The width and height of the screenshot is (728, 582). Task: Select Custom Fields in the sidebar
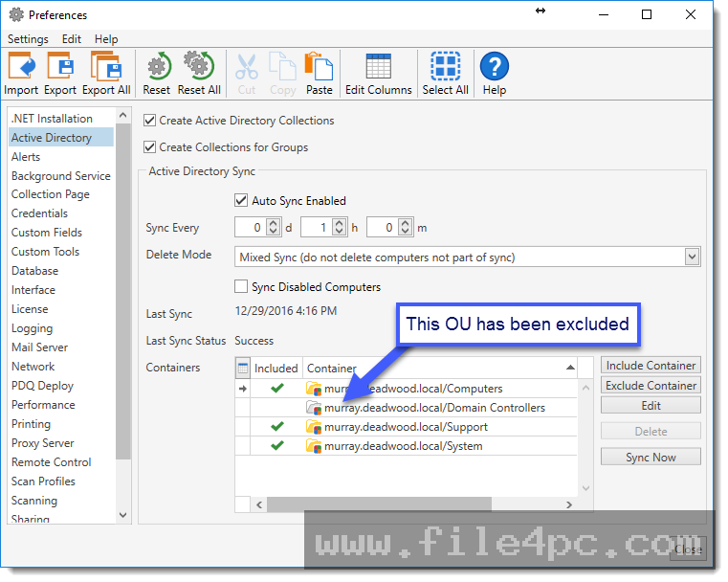[x=47, y=233]
